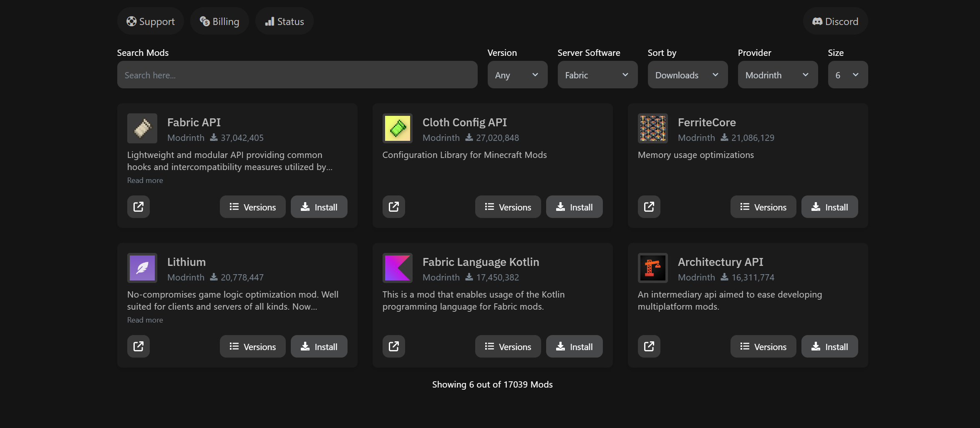The image size is (980, 428).
Task: Install the FerriteCore mod
Action: click(830, 207)
